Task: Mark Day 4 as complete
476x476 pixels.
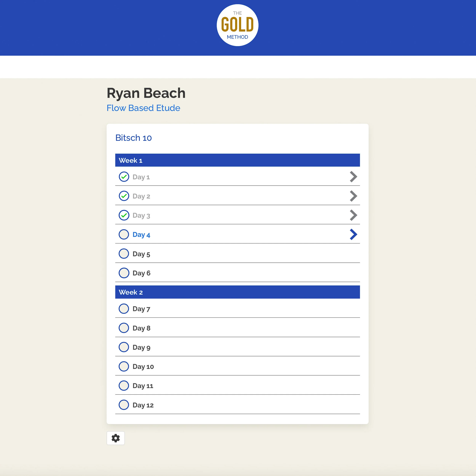Action: tap(124, 234)
